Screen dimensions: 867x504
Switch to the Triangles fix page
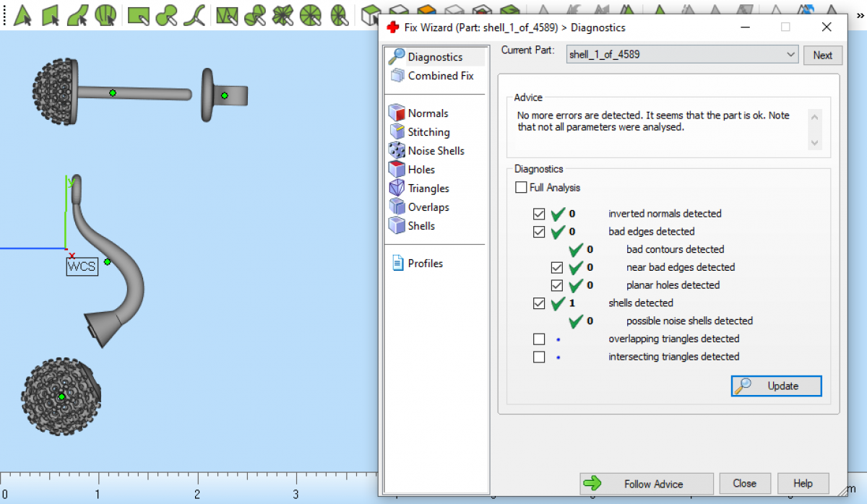point(428,188)
